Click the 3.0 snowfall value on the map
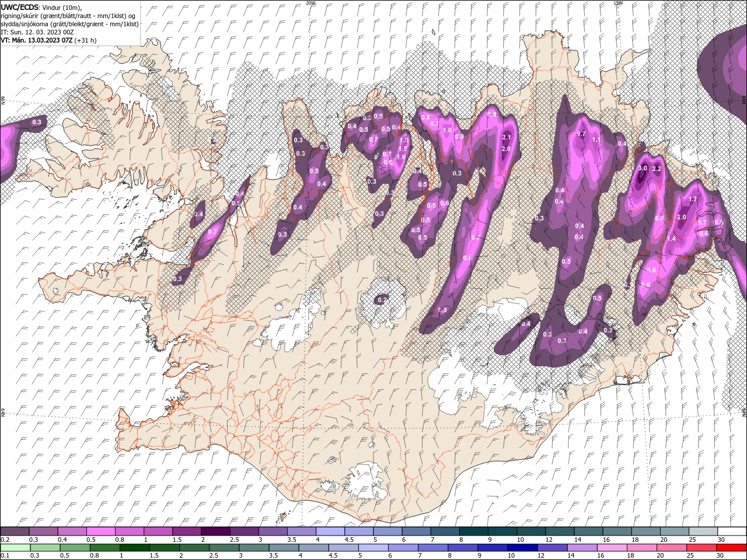 (643, 168)
